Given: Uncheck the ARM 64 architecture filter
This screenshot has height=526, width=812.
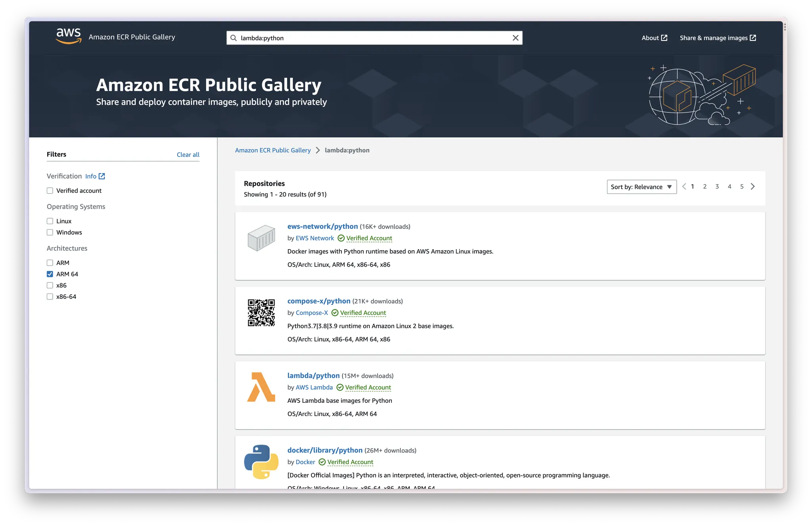Looking at the screenshot, I should click(x=50, y=274).
